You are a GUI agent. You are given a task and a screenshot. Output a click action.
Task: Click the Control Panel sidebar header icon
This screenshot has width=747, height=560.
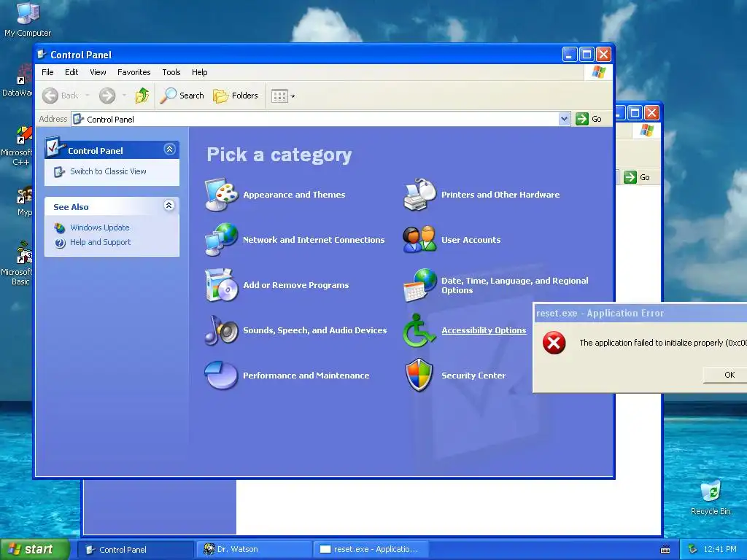pos(55,147)
